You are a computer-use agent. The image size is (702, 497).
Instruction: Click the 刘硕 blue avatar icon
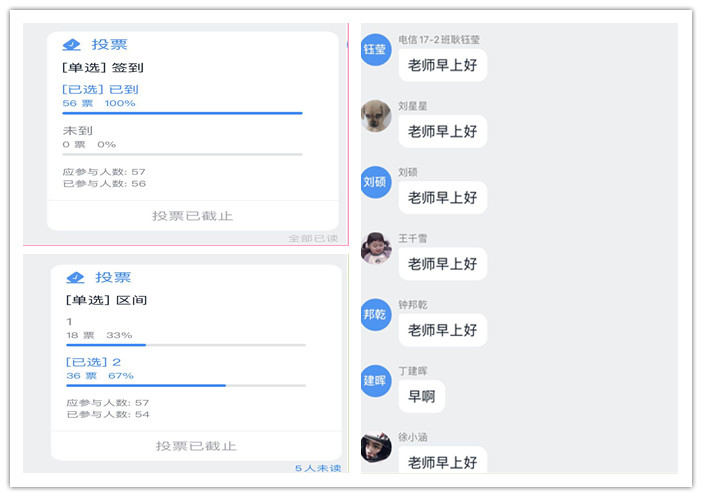375,182
